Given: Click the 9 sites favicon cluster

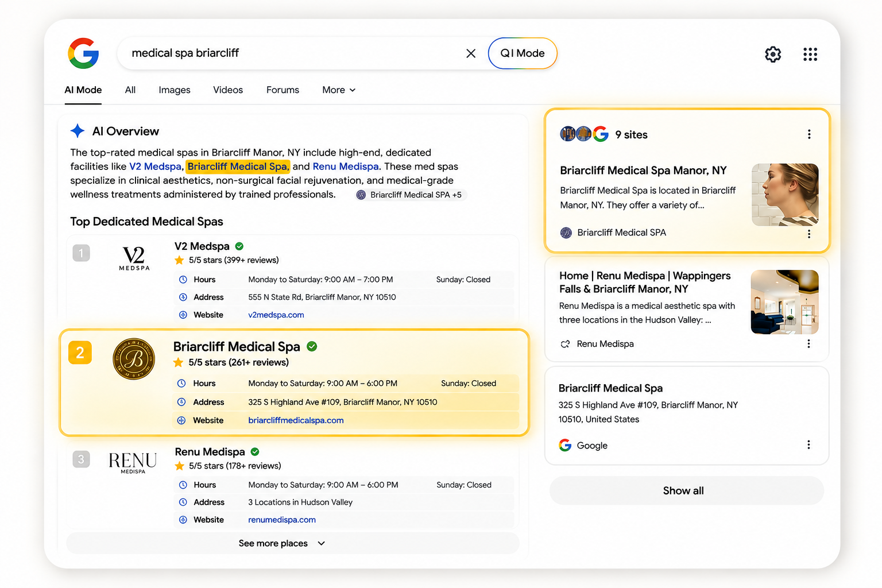Looking at the screenshot, I should (584, 134).
